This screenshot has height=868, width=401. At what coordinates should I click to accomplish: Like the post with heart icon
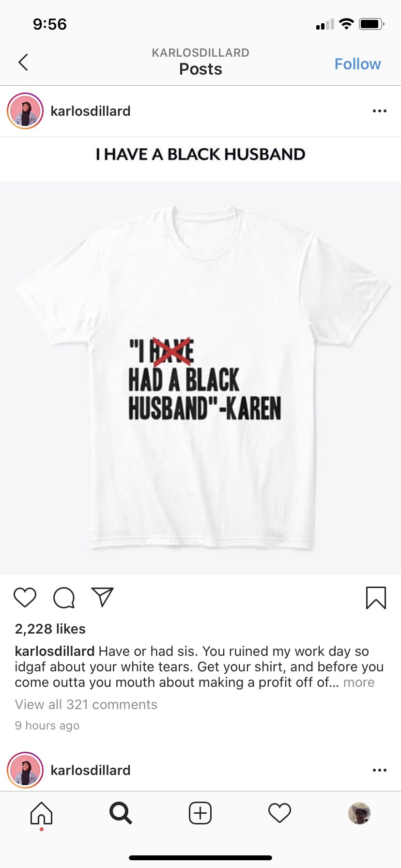click(x=25, y=597)
